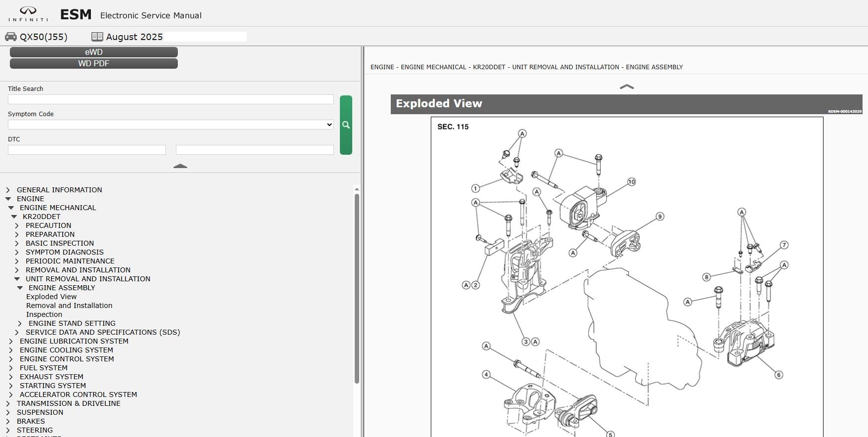Screen dimensions: 868x437
Task: Collapse the ENGINE section arrow
Action: click(x=8, y=199)
